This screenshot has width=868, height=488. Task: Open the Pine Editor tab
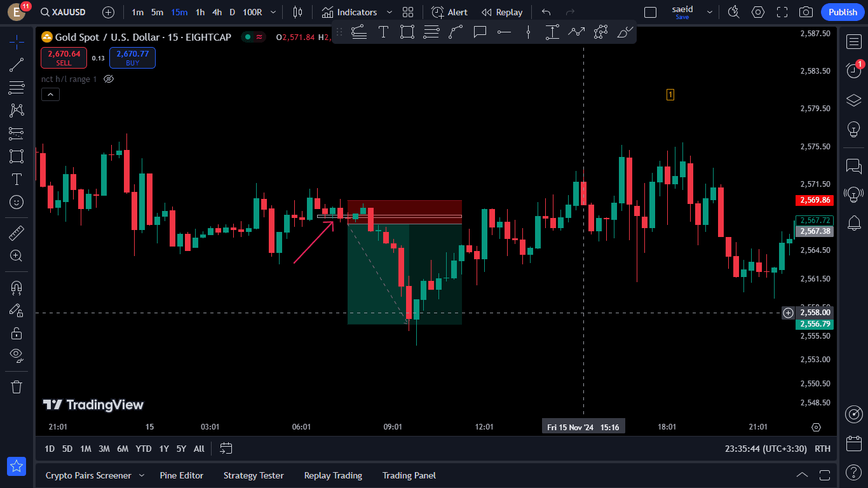pos(182,475)
